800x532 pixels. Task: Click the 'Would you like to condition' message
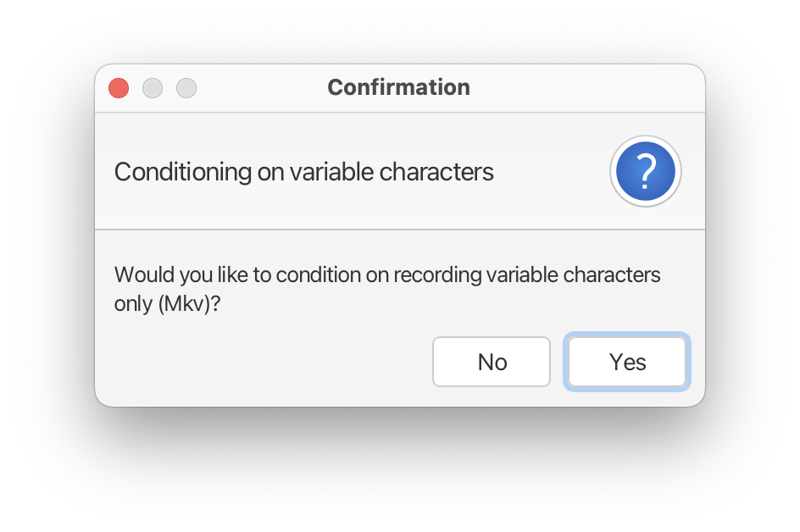point(387,289)
